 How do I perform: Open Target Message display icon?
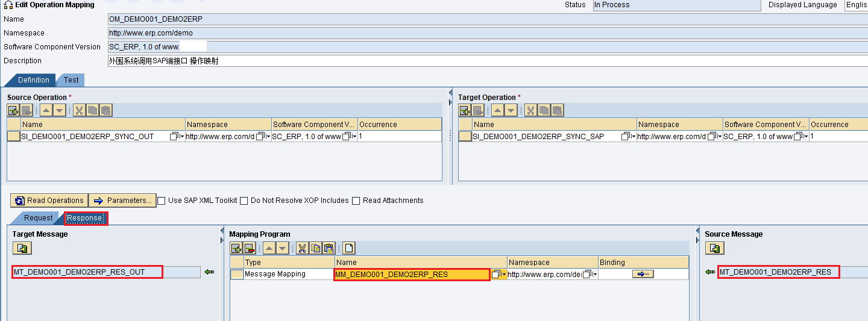point(22,248)
